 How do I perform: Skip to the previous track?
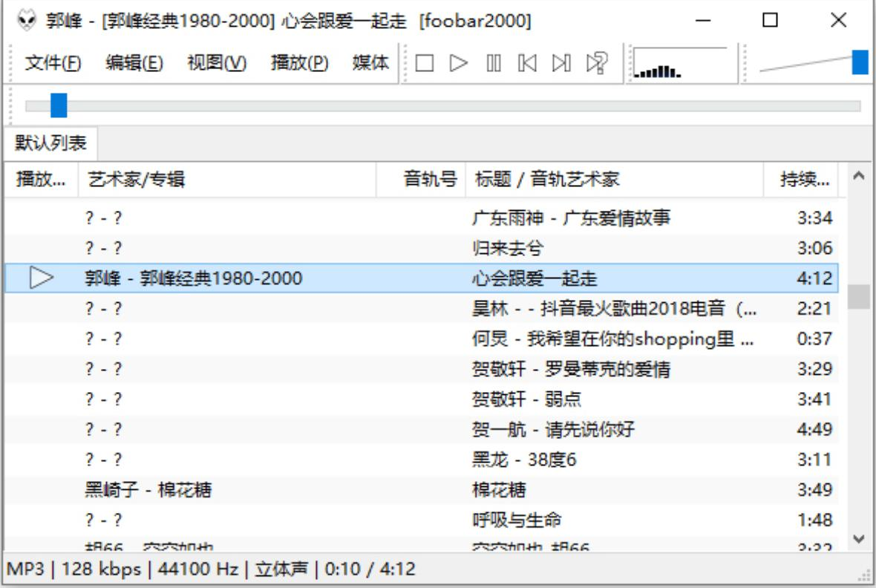(x=527, y=62)
